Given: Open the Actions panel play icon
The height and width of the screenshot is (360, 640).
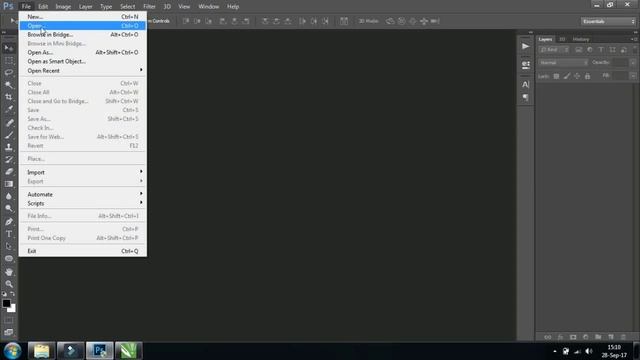Looking at the screenshot, I should 525,46.
